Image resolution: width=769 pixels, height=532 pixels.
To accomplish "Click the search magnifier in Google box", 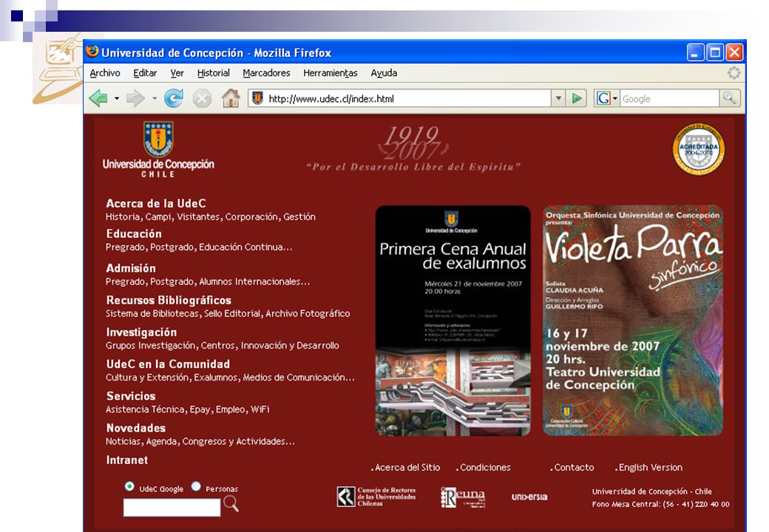I will point(729,98).
